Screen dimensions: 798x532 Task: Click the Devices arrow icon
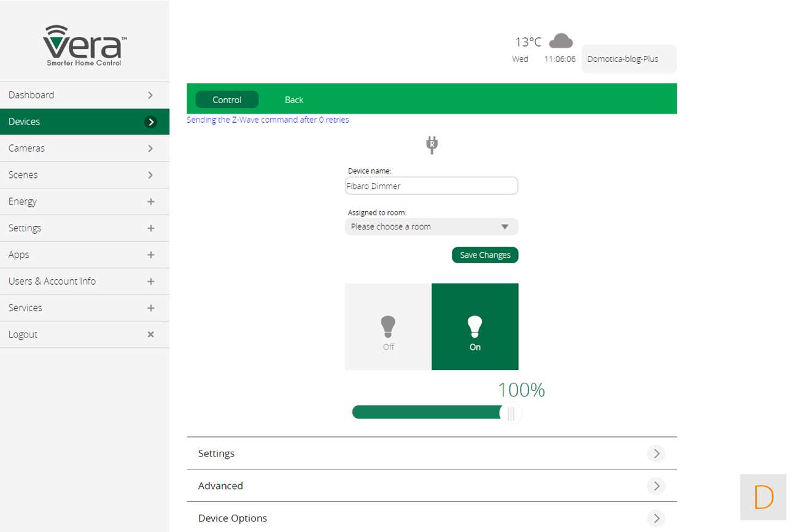click(150, 122)
